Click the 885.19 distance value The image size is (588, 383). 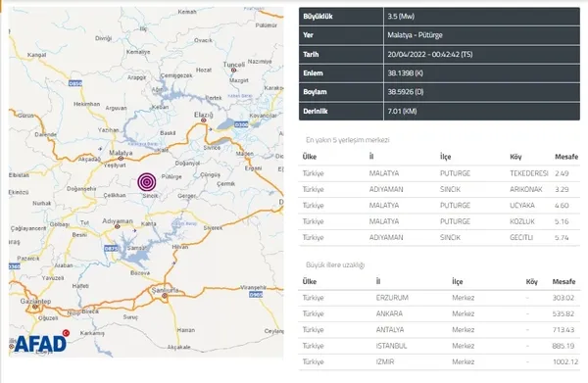(x=563, y=346)
